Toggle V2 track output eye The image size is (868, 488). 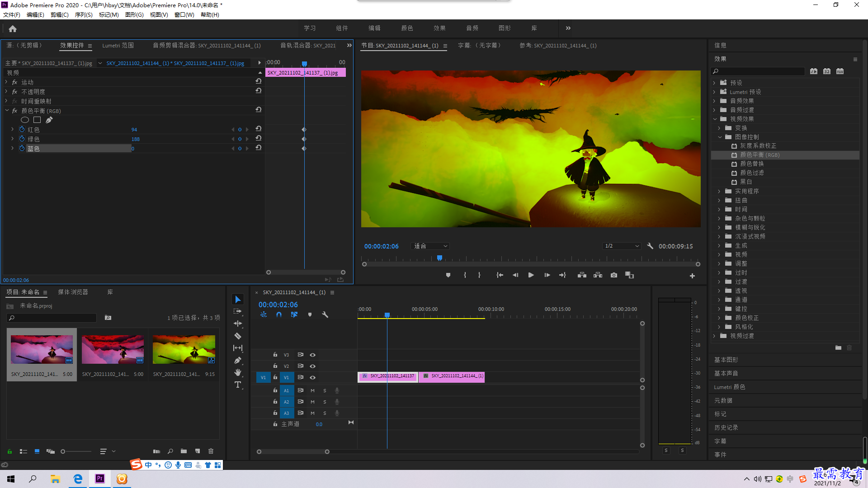pos(312,366)
